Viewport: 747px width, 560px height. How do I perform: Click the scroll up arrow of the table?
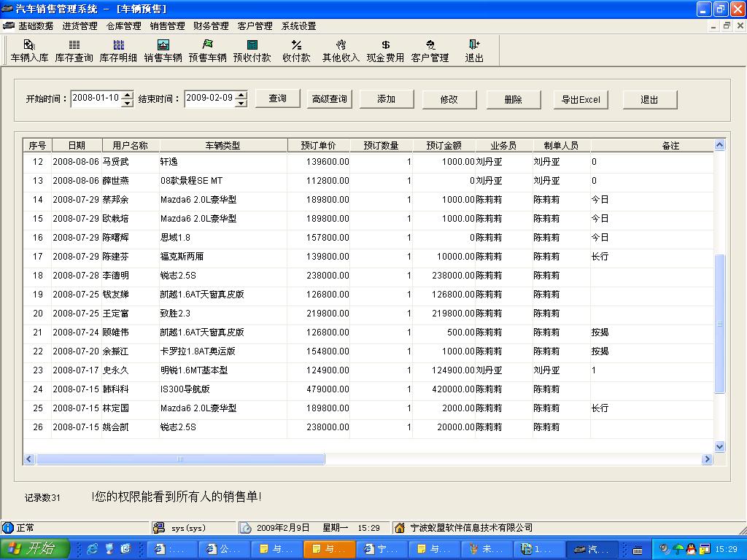[x=720, y=145]
